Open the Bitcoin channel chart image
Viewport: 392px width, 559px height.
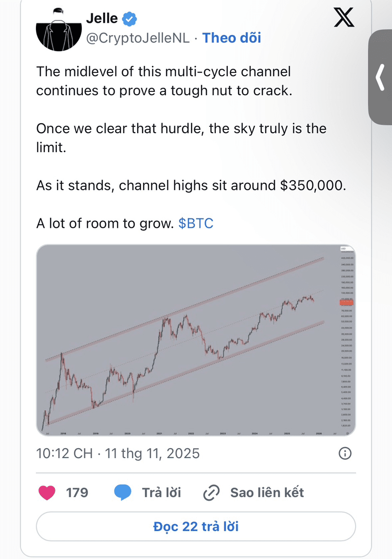[196, 340]
